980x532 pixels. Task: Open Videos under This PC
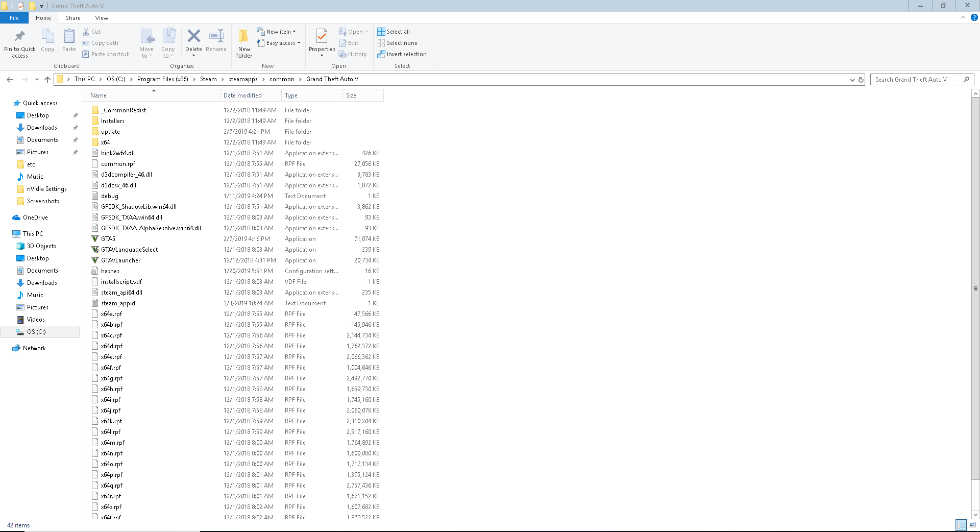[36, 320]
